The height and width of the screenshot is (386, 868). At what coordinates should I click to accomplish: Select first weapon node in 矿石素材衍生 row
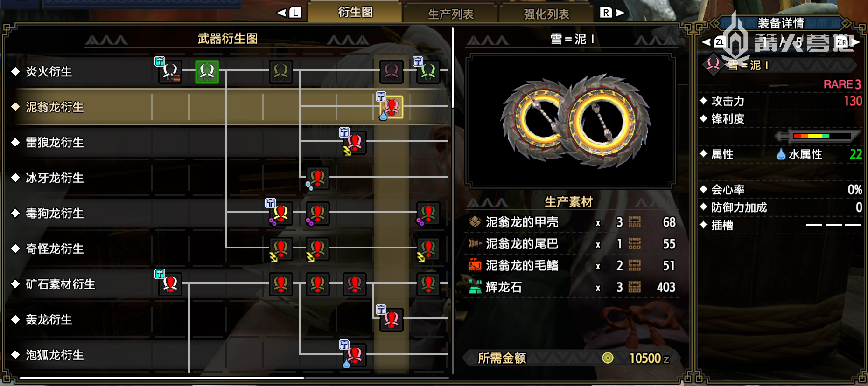(170, 284)
